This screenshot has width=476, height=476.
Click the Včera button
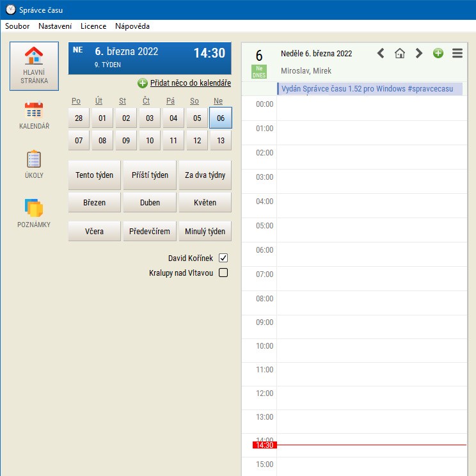coord(95,232)
